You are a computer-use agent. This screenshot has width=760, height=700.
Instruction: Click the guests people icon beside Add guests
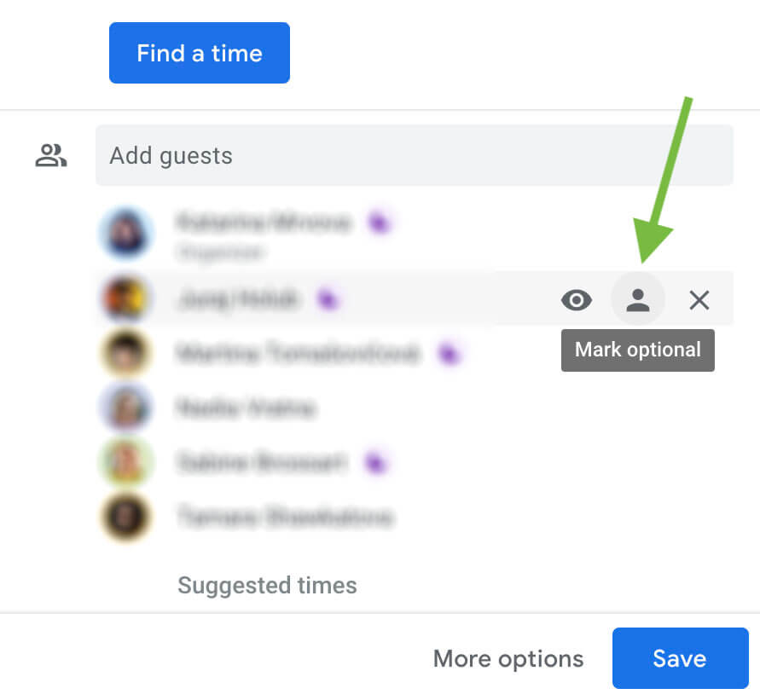[51, 155]
